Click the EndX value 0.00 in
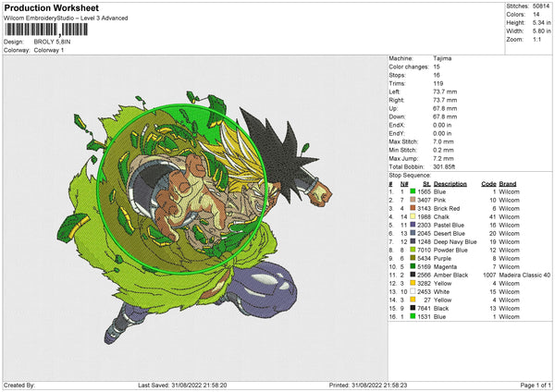 coord(442,125)
